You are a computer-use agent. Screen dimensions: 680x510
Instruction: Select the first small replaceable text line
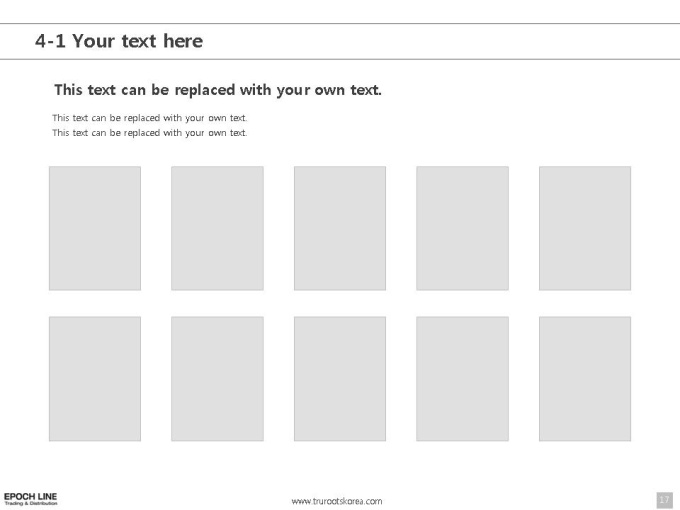pos(150,118)
